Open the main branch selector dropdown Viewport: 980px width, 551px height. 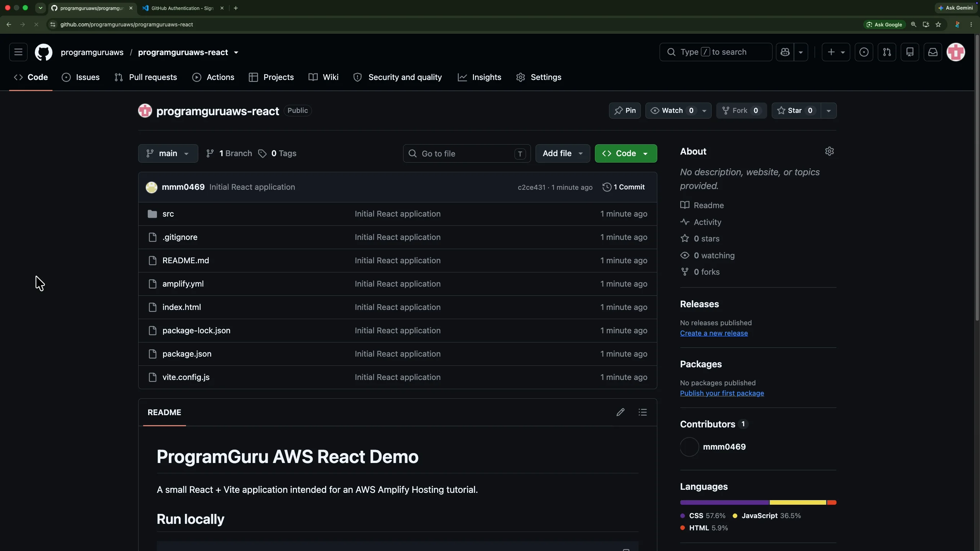click(x=168, y=153)
